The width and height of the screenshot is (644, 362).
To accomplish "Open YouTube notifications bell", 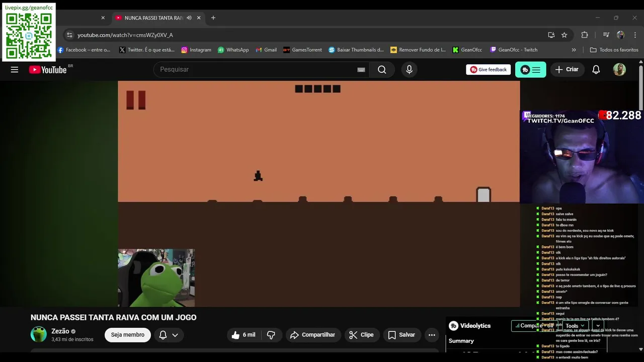I will (x=596, y=70).
